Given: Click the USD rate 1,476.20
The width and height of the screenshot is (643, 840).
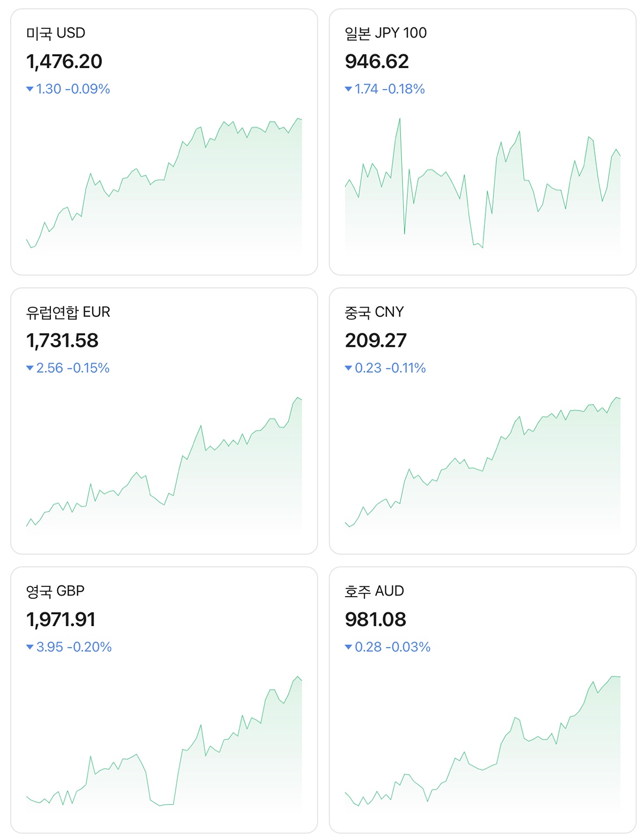Looking at the screenshot, I should coord(64,62).
